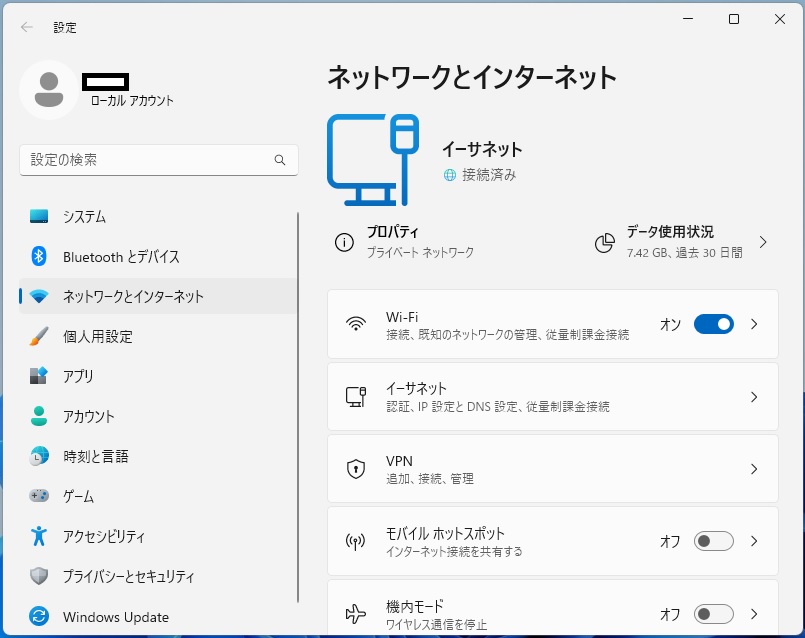Open プライバシーとセキュリティ settings

(158, 576)
